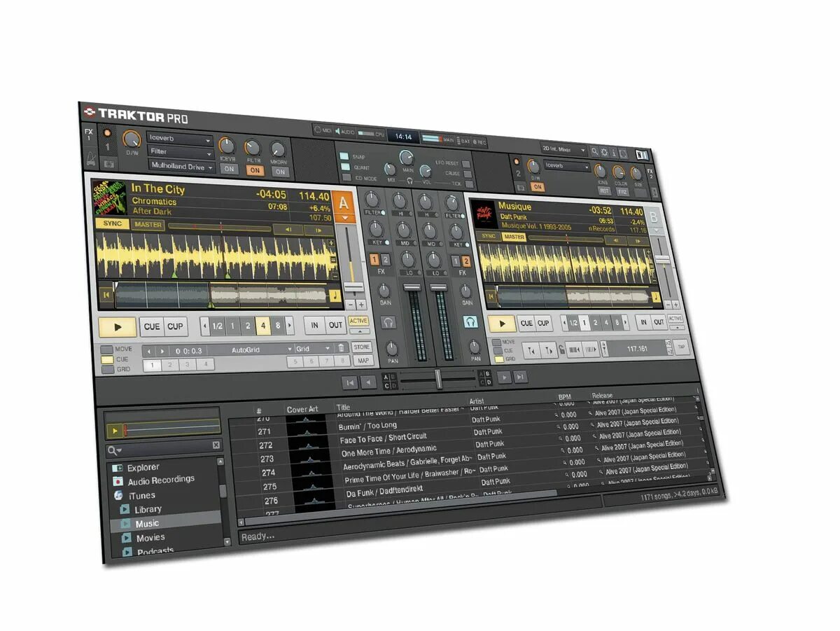Click the Deck B headphone cue icon
The image size is (840, 631).
click(x=471, y=321)
